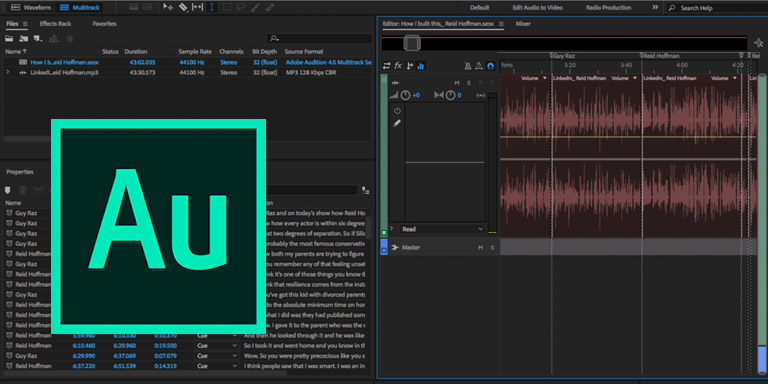This screenshot has width=768, height=384.
Task: Open Cue type dropdown for 6:10.460 marker
Action: pos(216,346)
